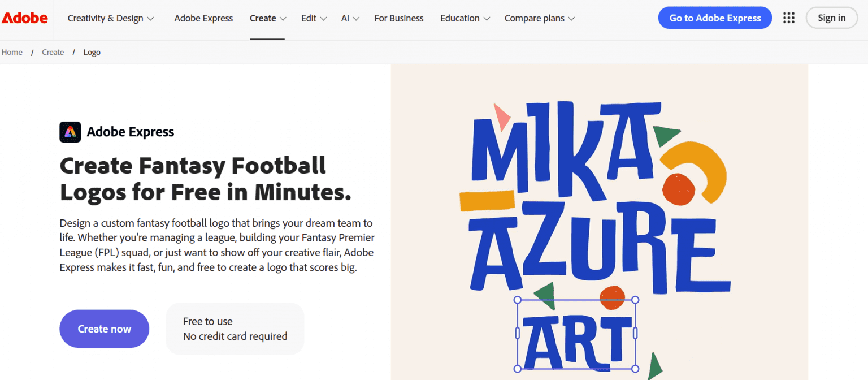Screen dimensions: 868x380
Task: Click the bottom-left selection handle on ART
Action: pos(517,369)
